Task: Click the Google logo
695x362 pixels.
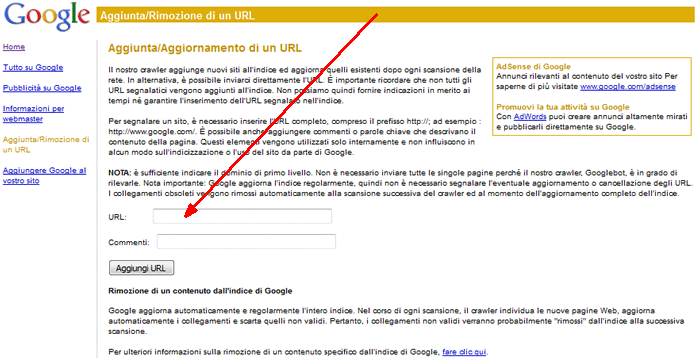Action: tap(47, 16)
